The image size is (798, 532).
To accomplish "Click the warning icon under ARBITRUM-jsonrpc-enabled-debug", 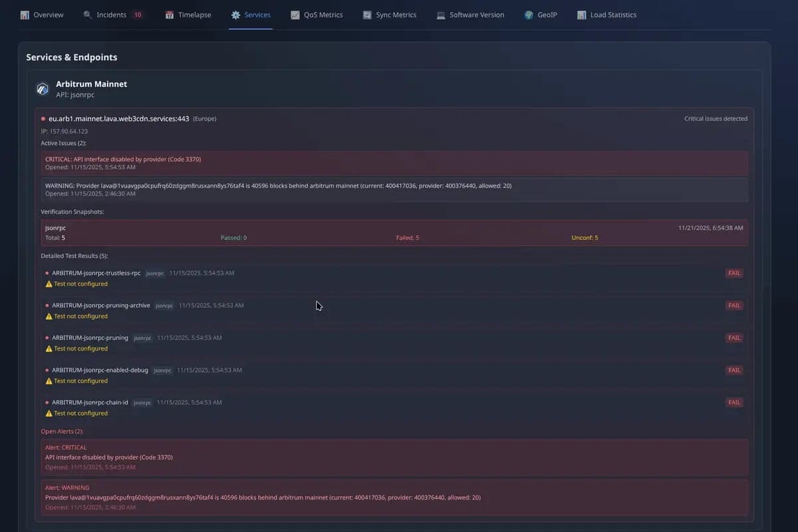I will pos(49,381).
